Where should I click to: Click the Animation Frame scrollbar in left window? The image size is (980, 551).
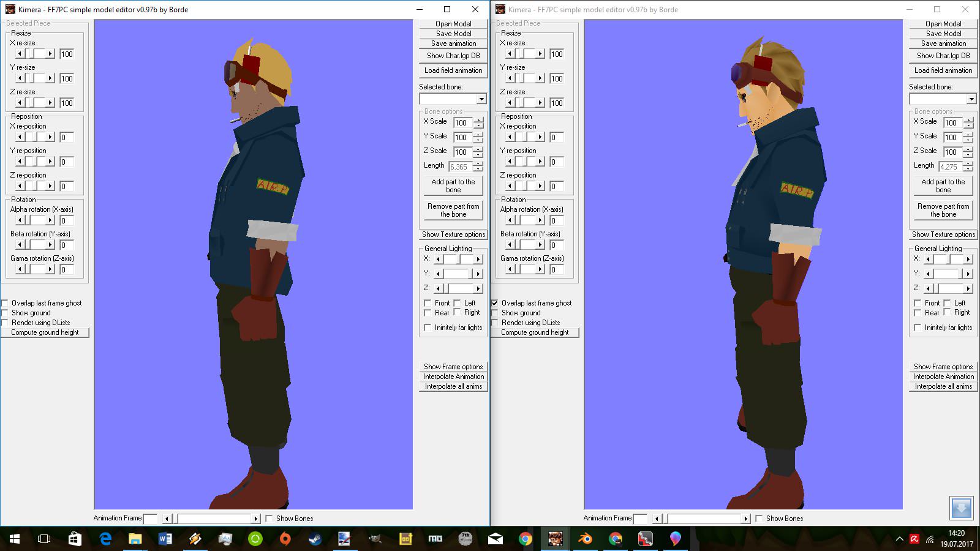(x=211, y=519)
